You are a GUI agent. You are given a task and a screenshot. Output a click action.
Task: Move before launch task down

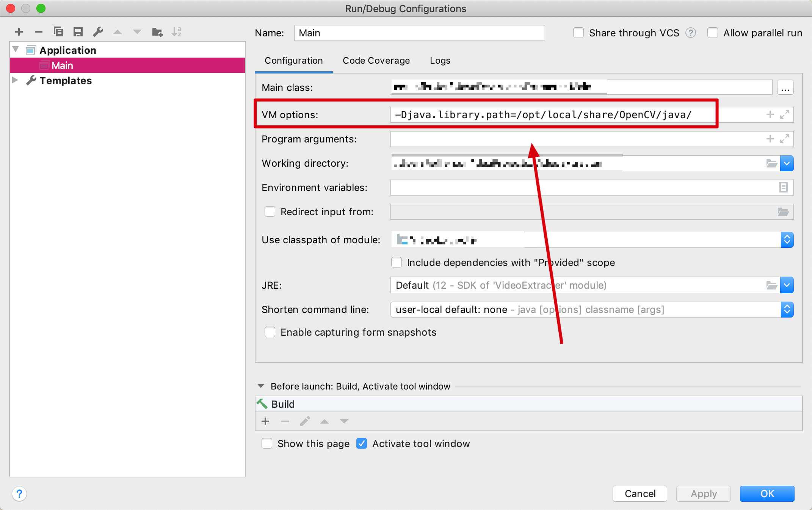pyautogui.click(x=344, y=421)
